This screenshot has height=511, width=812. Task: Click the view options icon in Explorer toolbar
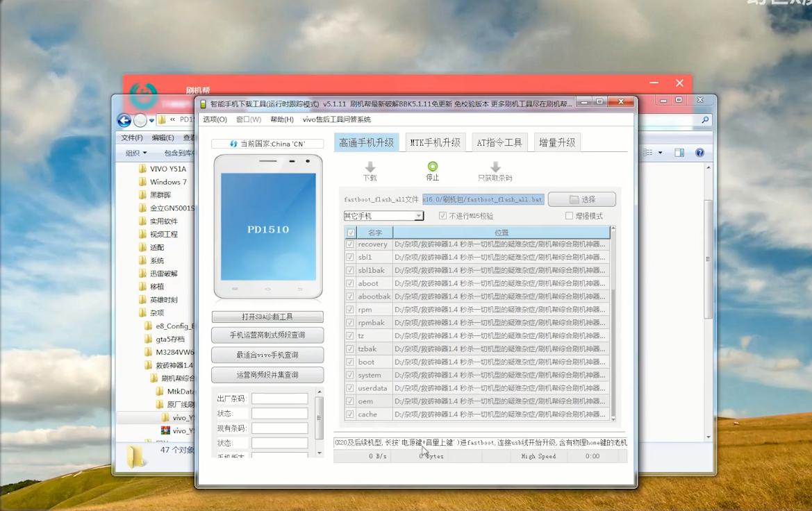[x=648, y=153]
